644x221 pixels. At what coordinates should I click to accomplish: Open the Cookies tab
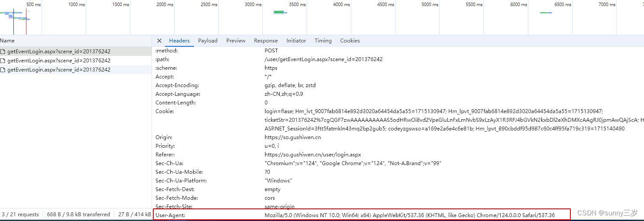tap(350, 41)
